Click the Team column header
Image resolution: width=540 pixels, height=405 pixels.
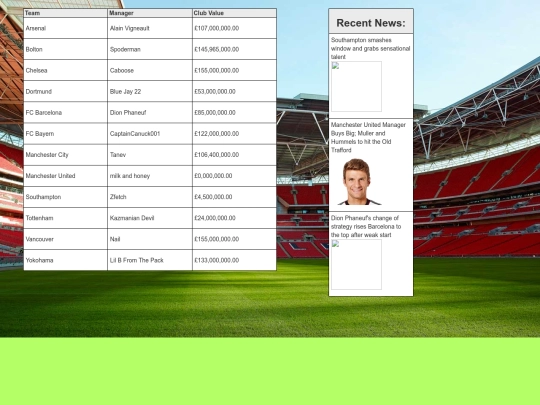coord(65,13)
